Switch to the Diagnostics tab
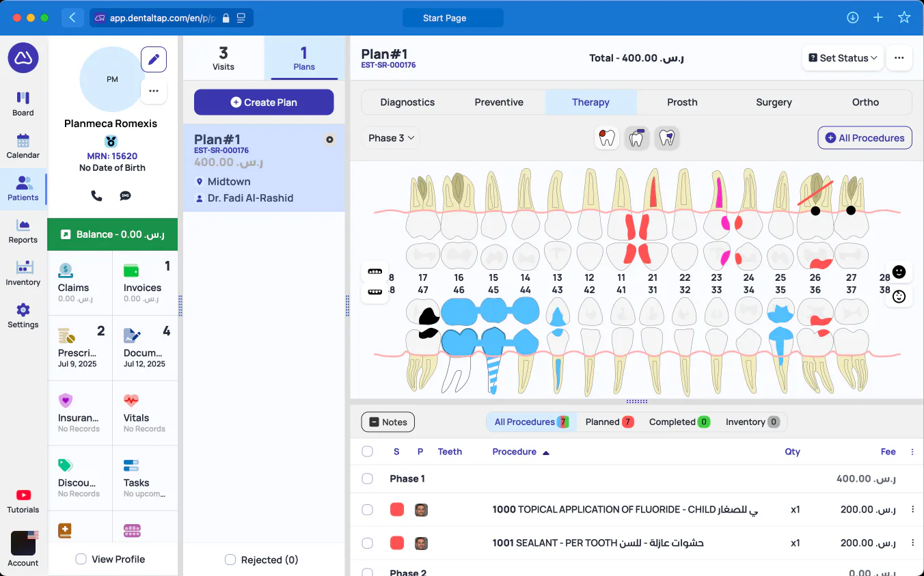 (407, 102)
